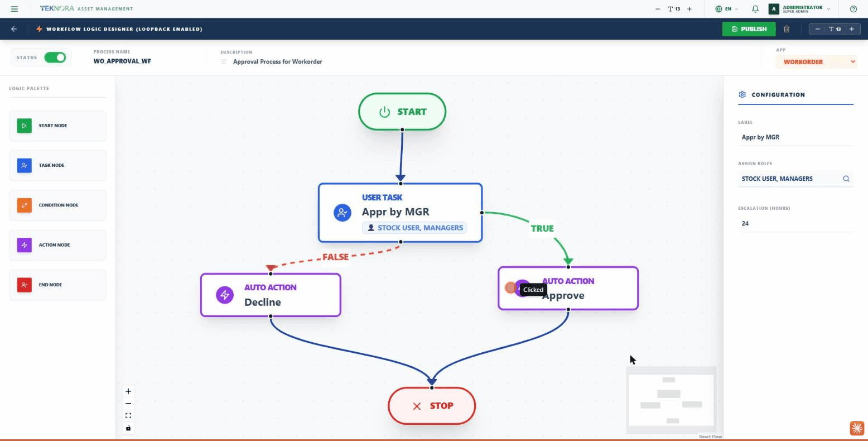The image size is (868, 441).
Task: Select the Decline auto action node
Action: [x=271, y=295]
